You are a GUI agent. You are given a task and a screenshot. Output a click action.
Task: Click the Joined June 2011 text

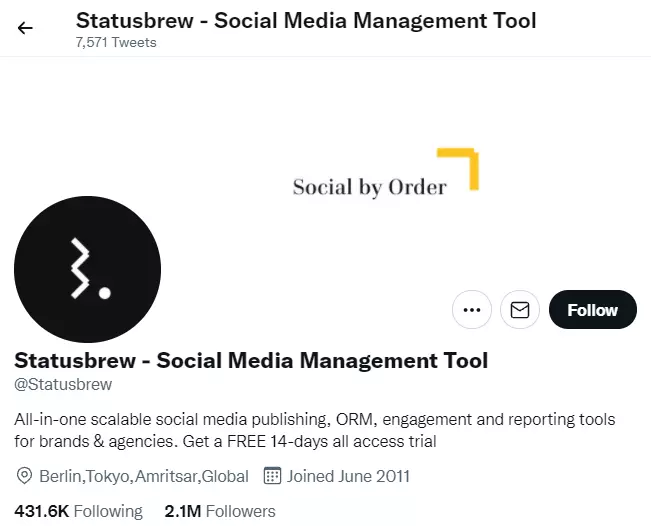point(348,476)
